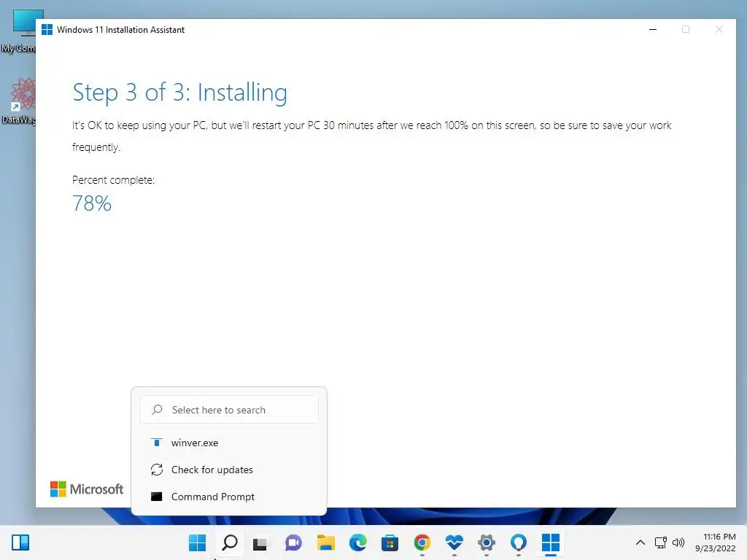Click the magnifier in search box

tap(157, 410)
